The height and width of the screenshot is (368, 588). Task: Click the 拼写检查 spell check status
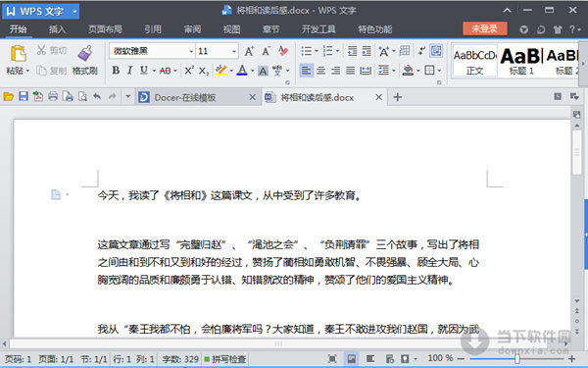click(x=225, y=359)
